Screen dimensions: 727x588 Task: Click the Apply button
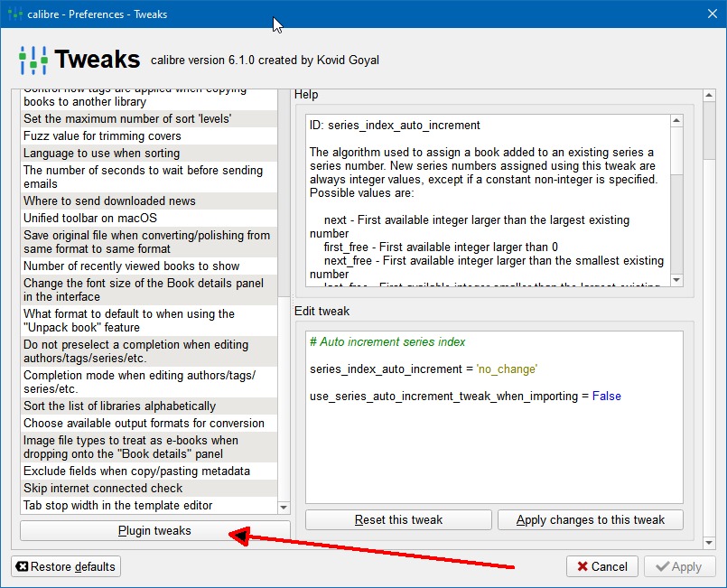tap(679, 566)
